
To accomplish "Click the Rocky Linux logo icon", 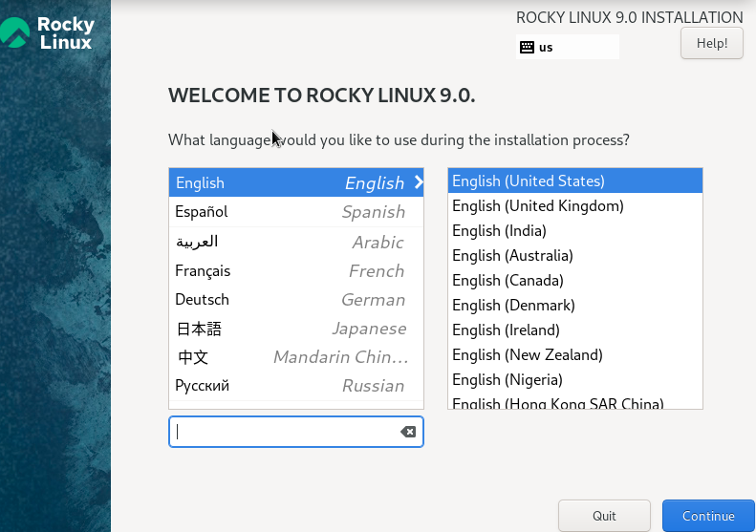I will click(15, 32).
